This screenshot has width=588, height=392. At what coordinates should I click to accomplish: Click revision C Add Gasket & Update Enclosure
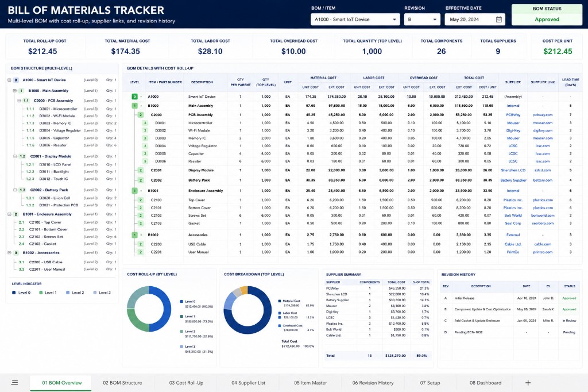(477, 321)
